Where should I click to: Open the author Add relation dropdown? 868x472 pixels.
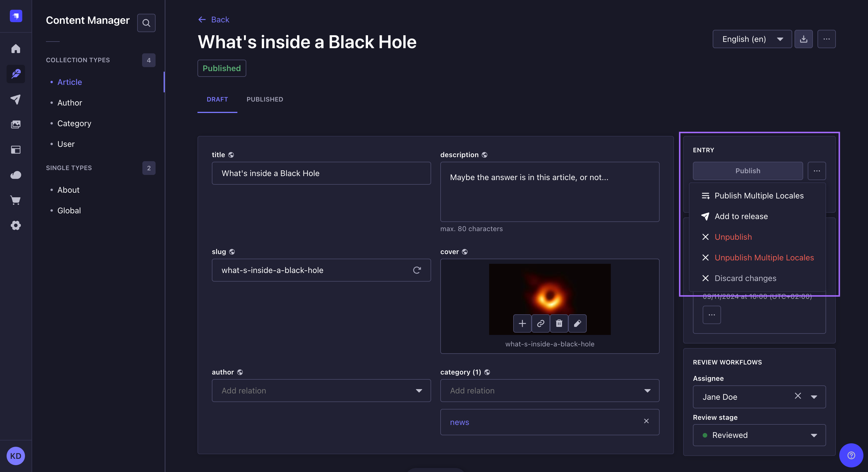click(x=321, y=391)
